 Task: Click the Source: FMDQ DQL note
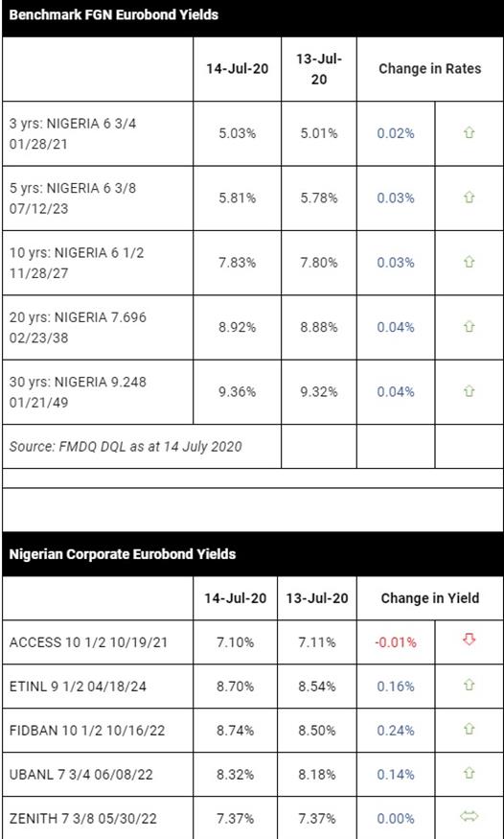[126, 446]
